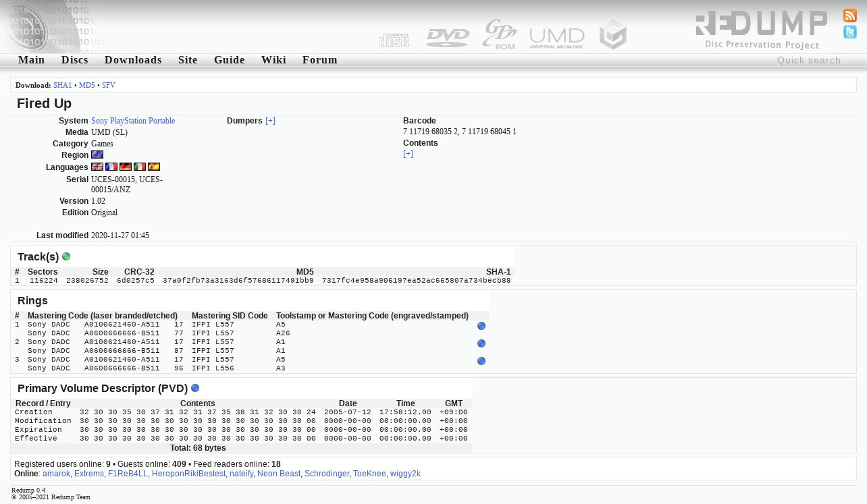
Task: Select the track SHA-1 hash value
Action: [417, 281]
